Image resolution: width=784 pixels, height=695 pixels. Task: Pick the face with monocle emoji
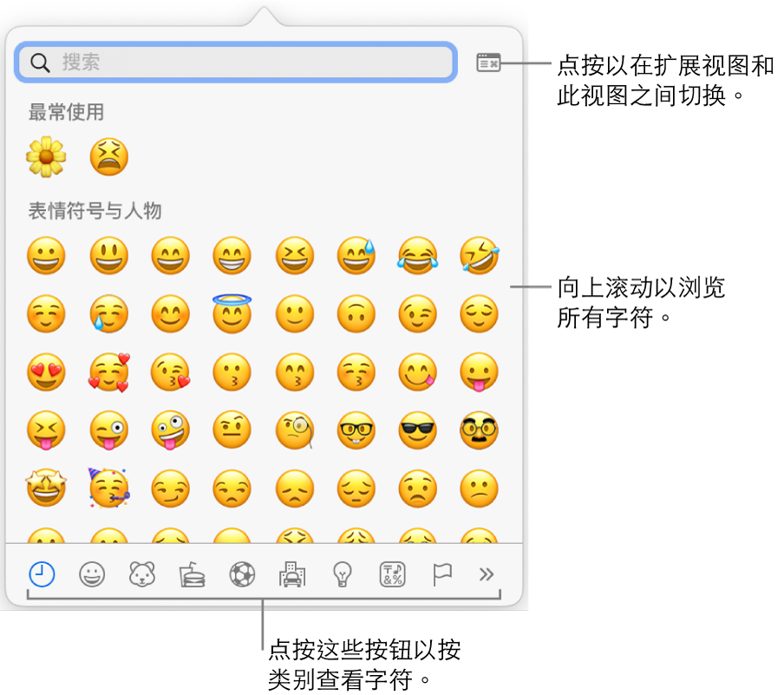point(295,429)
